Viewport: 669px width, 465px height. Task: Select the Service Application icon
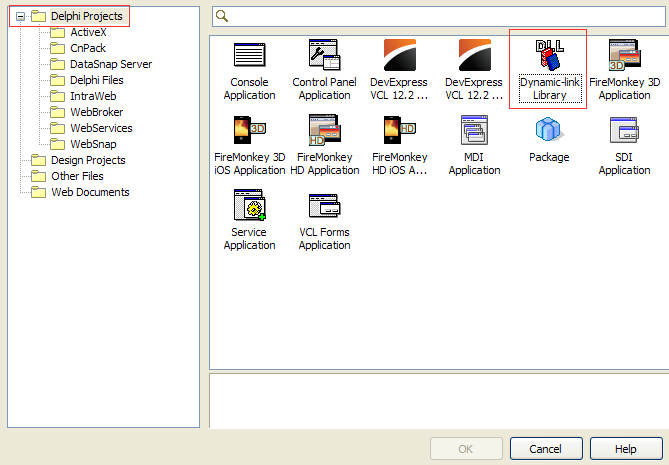[x=250, y=205]
